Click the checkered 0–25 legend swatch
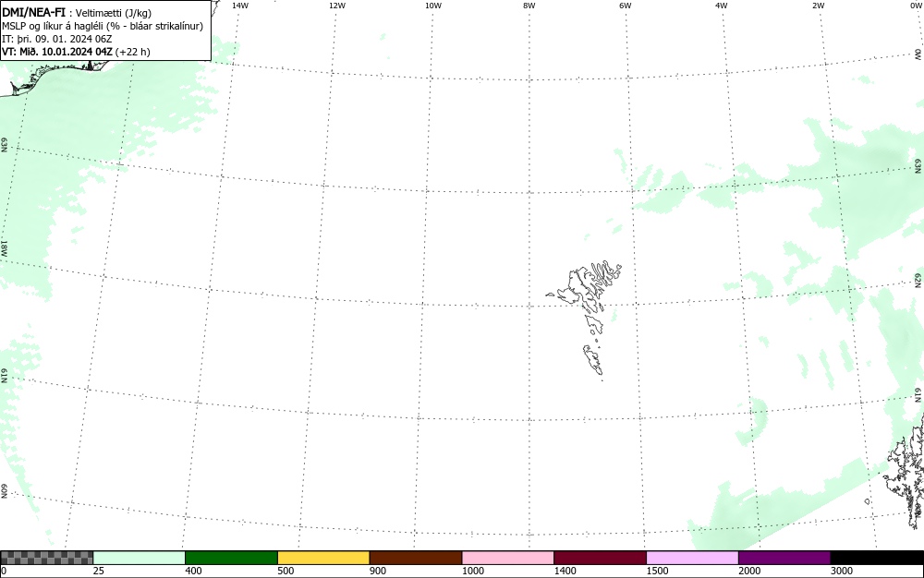Image resolution: width=924 pixels, height=578 pixels. click(46, 558)
